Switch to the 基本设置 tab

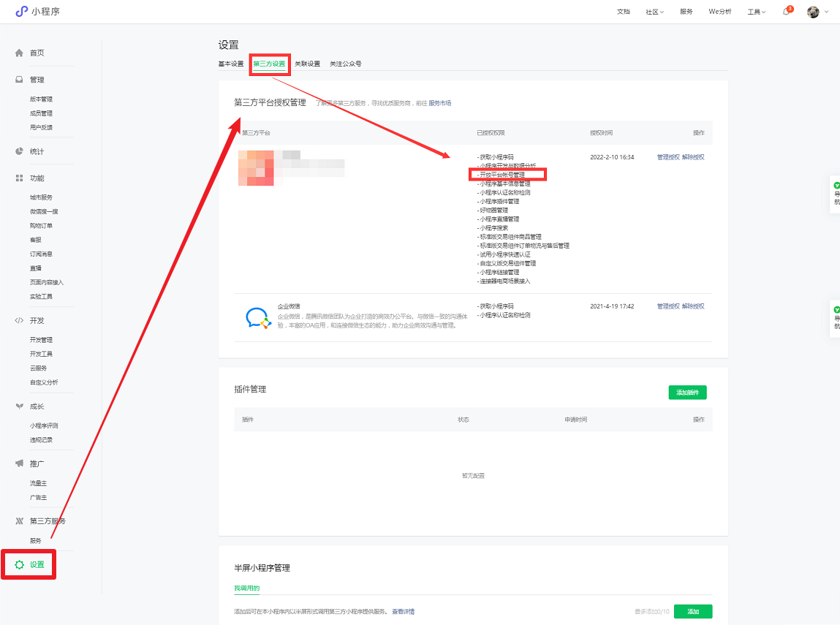[231, 64]
